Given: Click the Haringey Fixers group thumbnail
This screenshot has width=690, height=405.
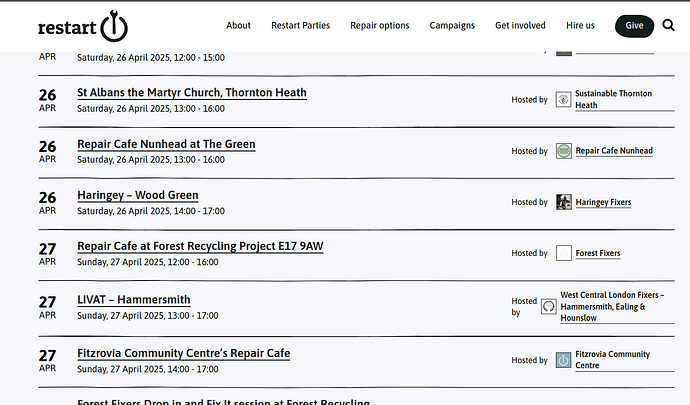Looking at the screenshot, I should pyautogui.click(x=563, y=202).
